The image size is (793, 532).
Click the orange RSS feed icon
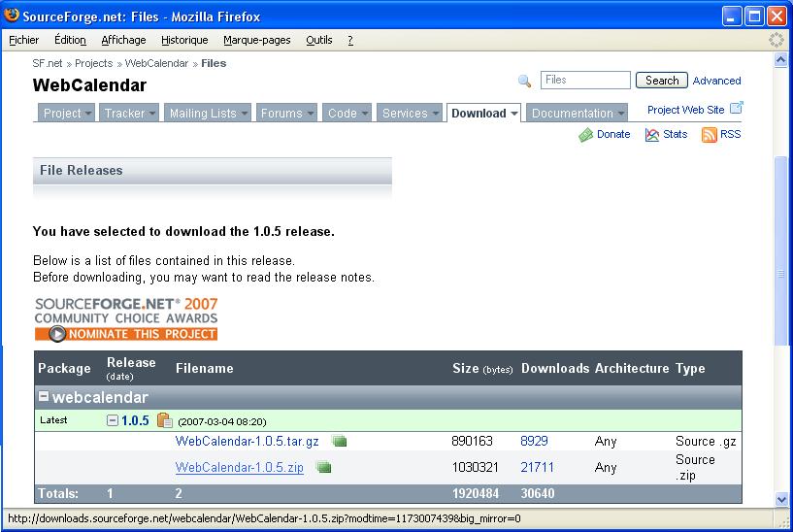710,135
